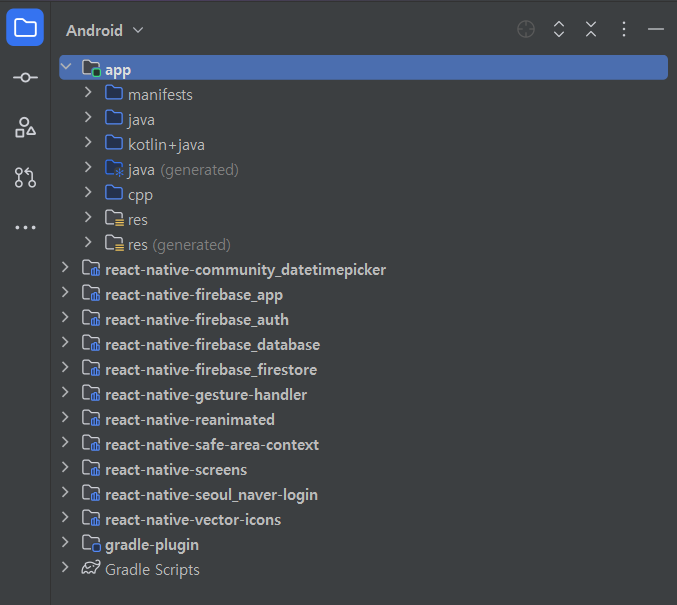Expand react-native-seoul_naver-login module
Viewport: 677px width, 605px height.
click(65, 492)
